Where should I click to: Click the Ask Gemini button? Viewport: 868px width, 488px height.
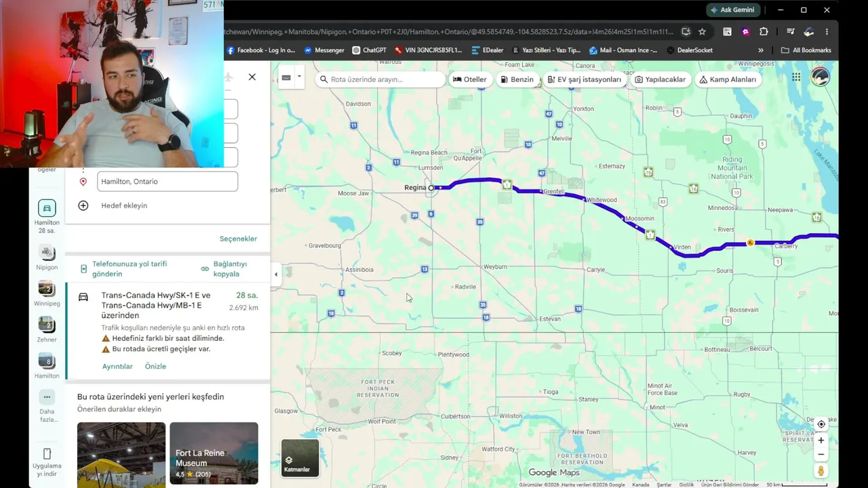(x=732, y=10)
